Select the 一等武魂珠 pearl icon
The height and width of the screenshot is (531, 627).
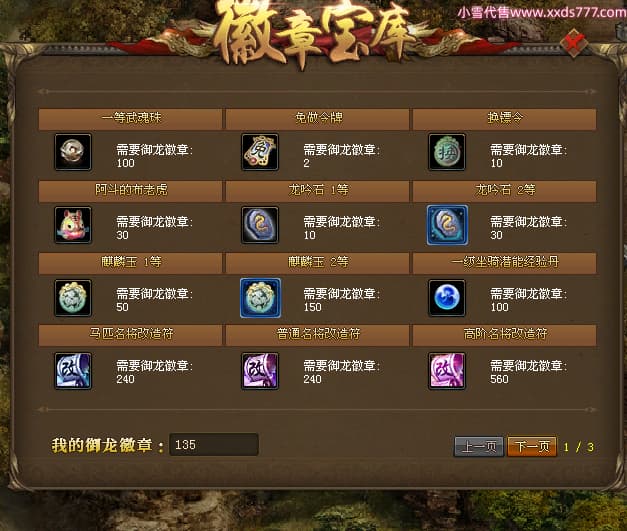[73, 152]
